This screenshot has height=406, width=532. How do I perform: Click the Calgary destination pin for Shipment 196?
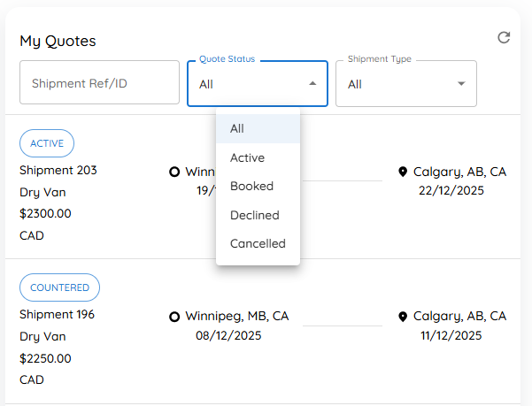point(403,317)
